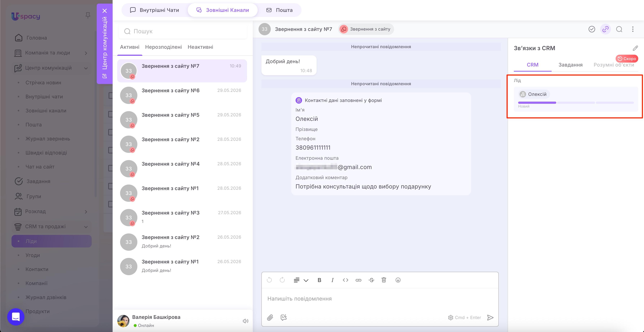Open conversation Звернення з сайту №7
The width and height of the screenshot is (644, 332).
click(182, 71)
